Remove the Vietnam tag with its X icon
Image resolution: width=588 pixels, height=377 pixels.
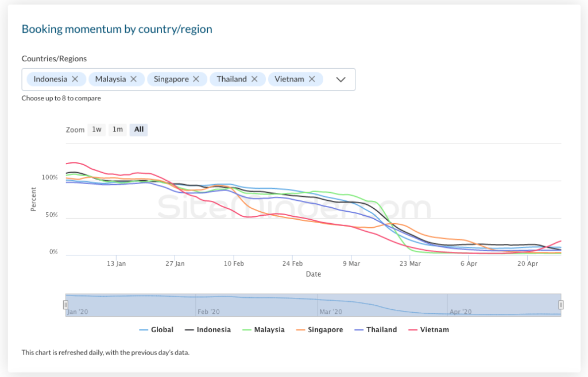[312, 79]
